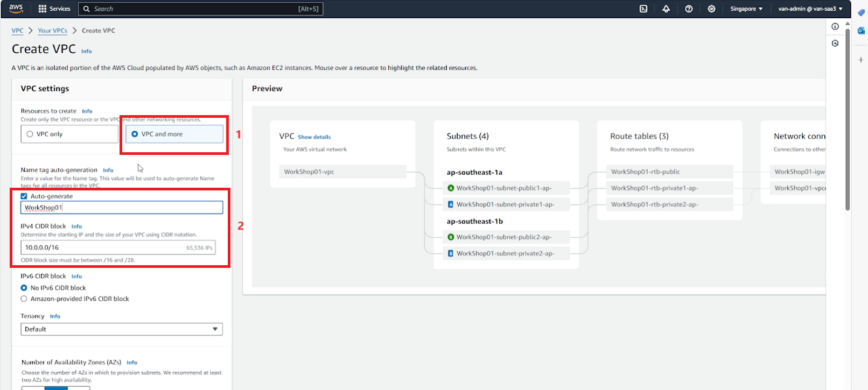Open Outlook icon in browser sidebar
868x390 pixels.
point(861,31)
